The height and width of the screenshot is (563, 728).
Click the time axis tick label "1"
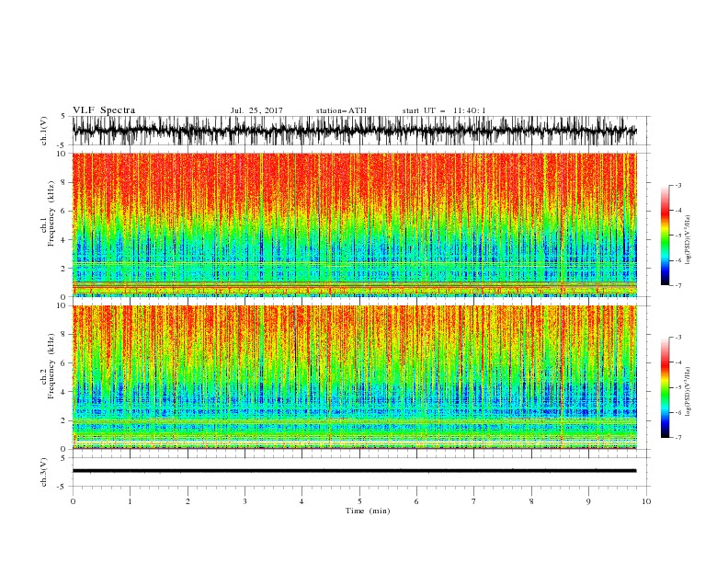click(x=130, y=501)
